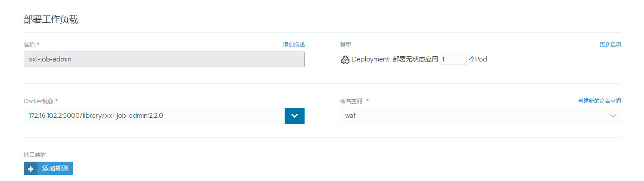The image size is (644, 181).
Task: Open the waf namespace select box
Action: tap(474, 116)
